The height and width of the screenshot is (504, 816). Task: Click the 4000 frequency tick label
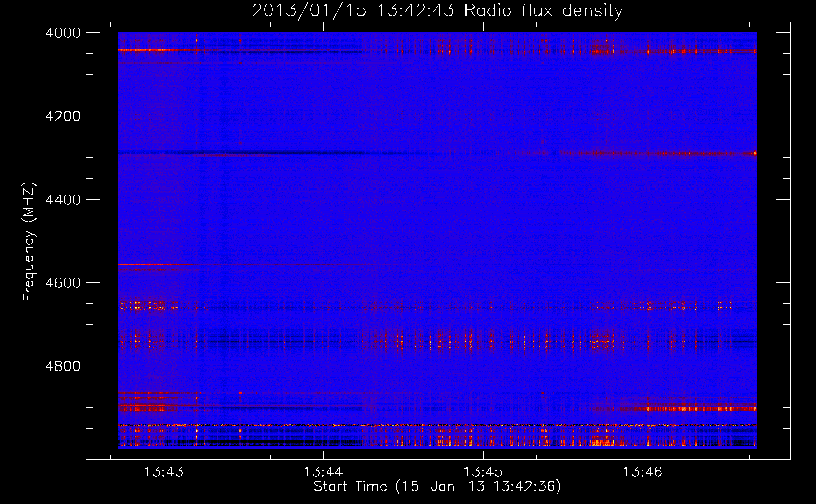63,33
